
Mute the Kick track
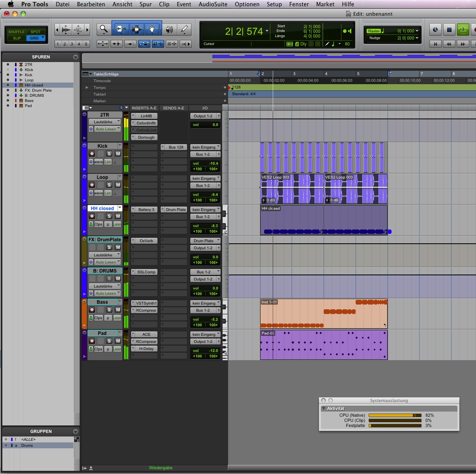point(118,154)
